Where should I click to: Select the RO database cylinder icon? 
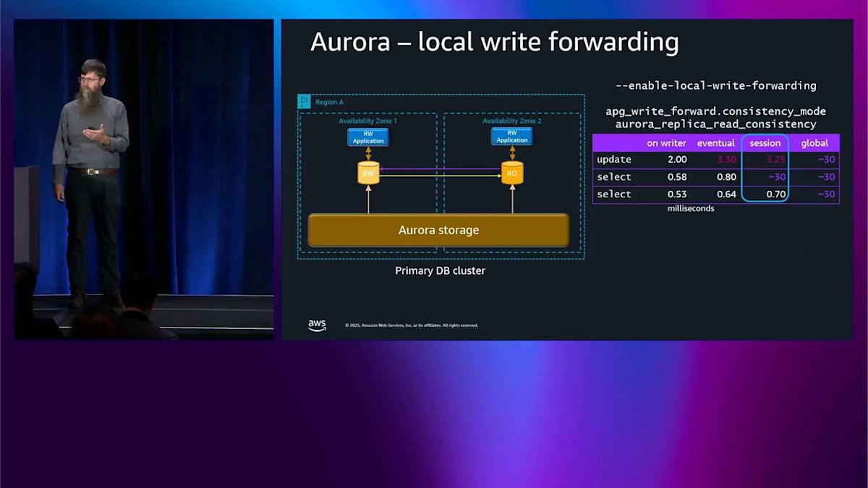(512, 173)
